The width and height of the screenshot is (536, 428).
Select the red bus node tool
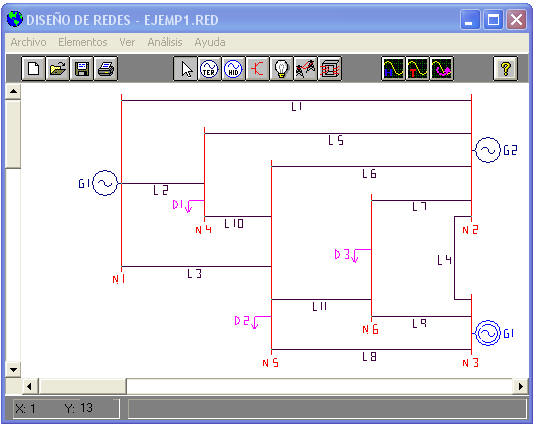257,69
